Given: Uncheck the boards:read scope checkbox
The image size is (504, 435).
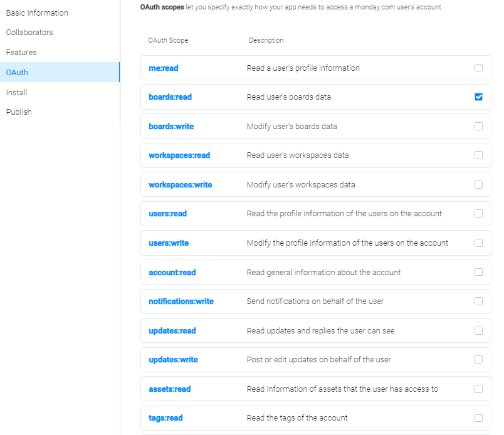Looking at the screenshot, I should 478,97.
